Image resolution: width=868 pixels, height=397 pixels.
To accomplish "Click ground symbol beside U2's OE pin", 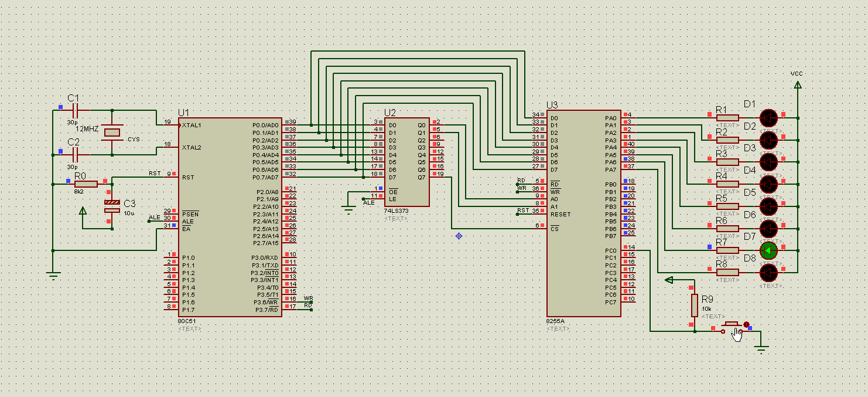I will tap(348, 209).
